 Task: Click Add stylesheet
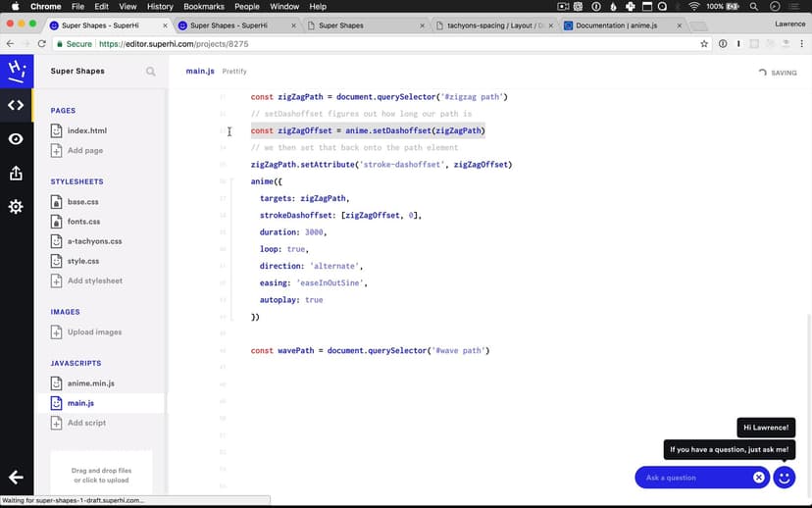coord(94,280)
